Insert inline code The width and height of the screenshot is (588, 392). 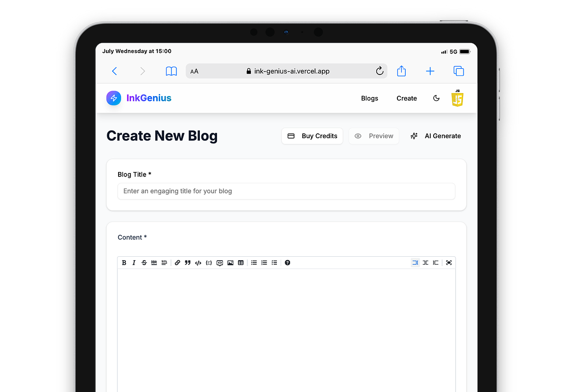coord(198,263)
